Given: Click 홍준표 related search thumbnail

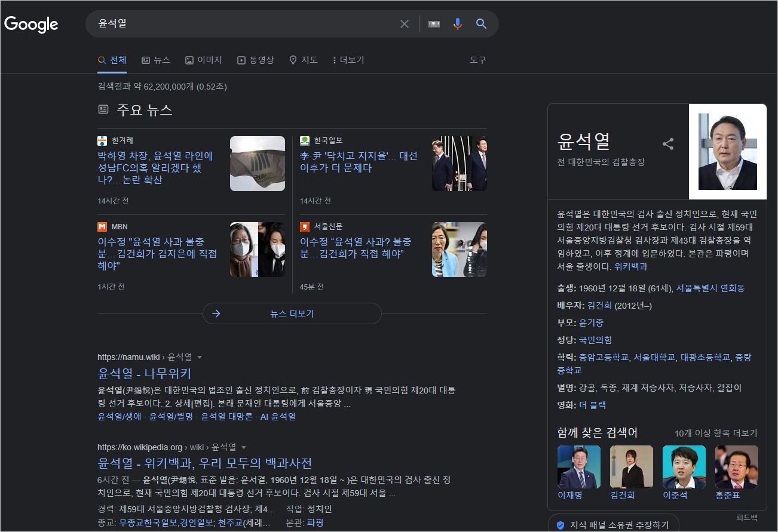Looking at the screenshot, I should (737, 467).
